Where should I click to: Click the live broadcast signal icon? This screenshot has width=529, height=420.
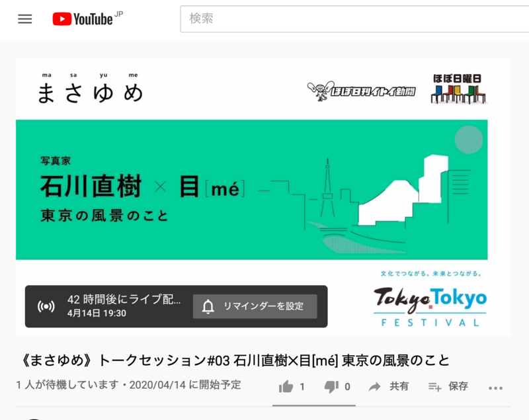coord(46,306)
